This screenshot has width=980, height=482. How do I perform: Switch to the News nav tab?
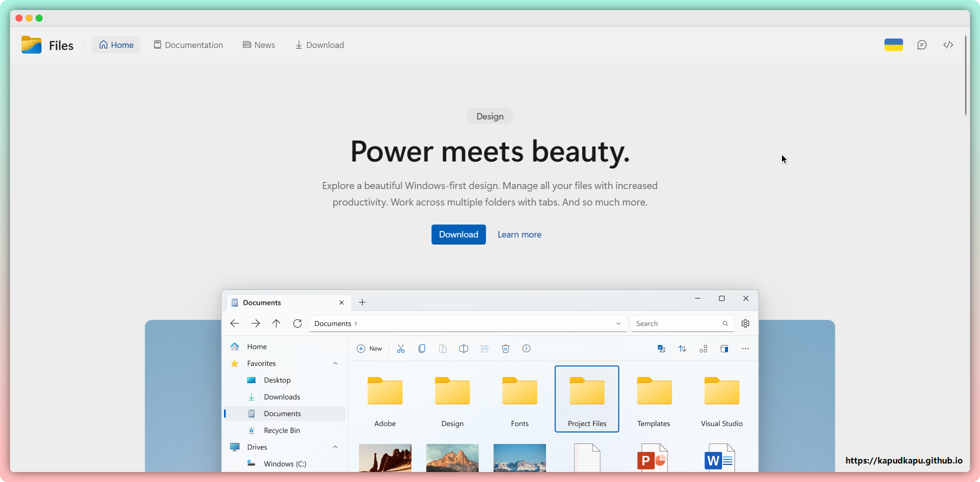(x=259, y=45)
